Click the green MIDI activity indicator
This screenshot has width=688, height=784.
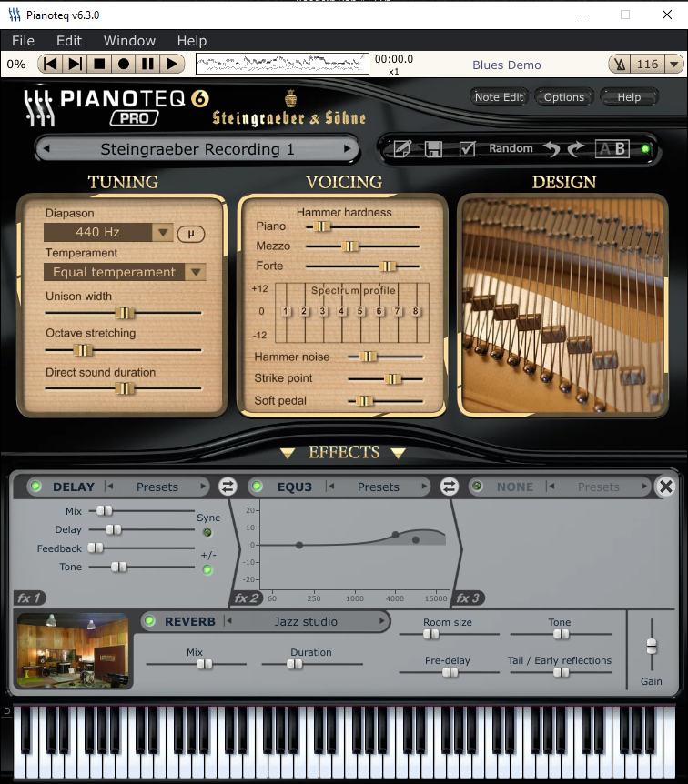point(645,148)
